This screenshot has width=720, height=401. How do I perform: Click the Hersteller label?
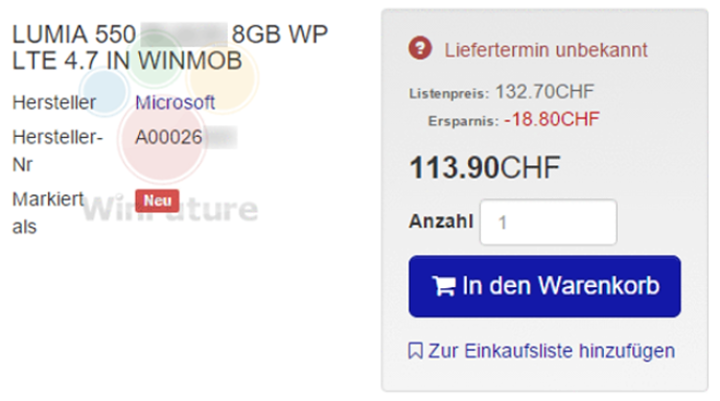pos(54,102)
